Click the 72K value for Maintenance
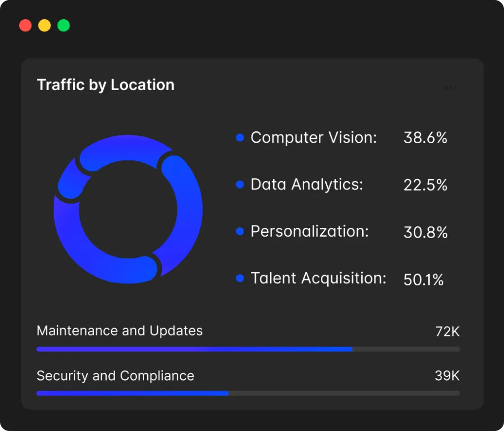The width and height of the screenshot is (504, 431). pos(447,332)
